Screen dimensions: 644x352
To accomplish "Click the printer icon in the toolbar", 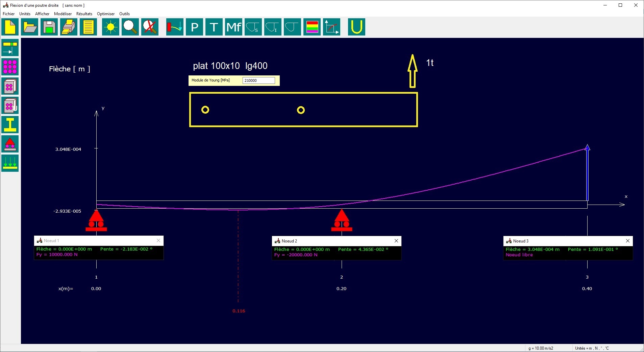I will click(69, 27).
